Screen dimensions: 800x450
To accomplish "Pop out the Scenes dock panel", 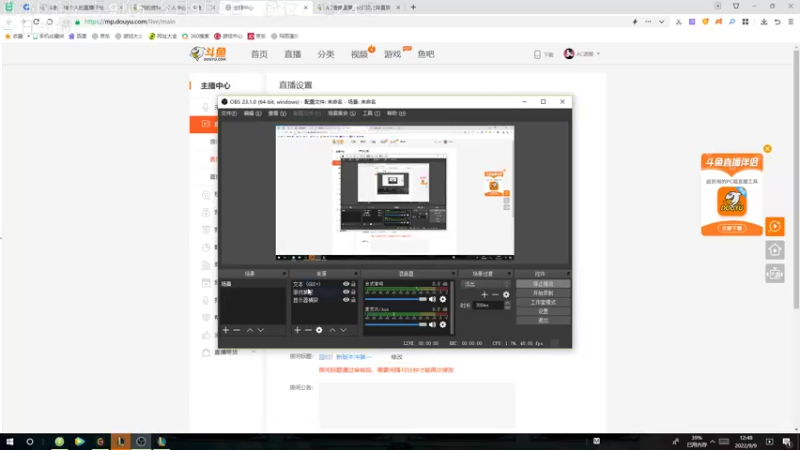I will click(x=284, y=274).
